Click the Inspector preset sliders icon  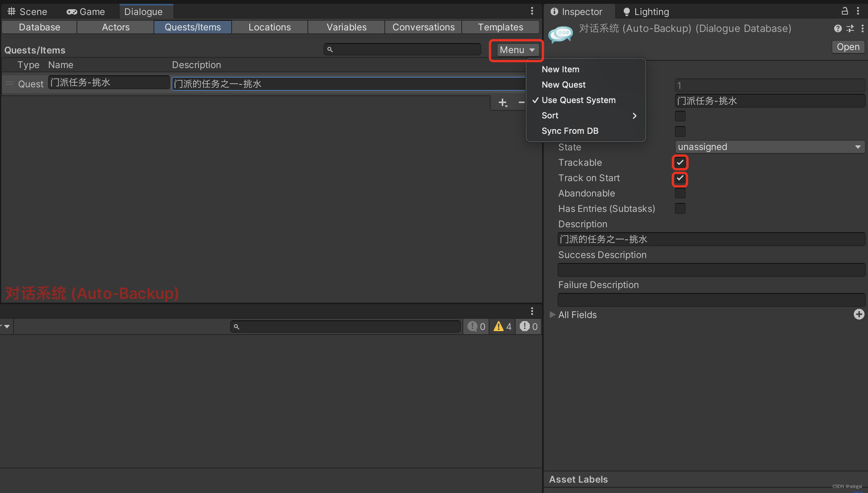[x=850, y=28]
